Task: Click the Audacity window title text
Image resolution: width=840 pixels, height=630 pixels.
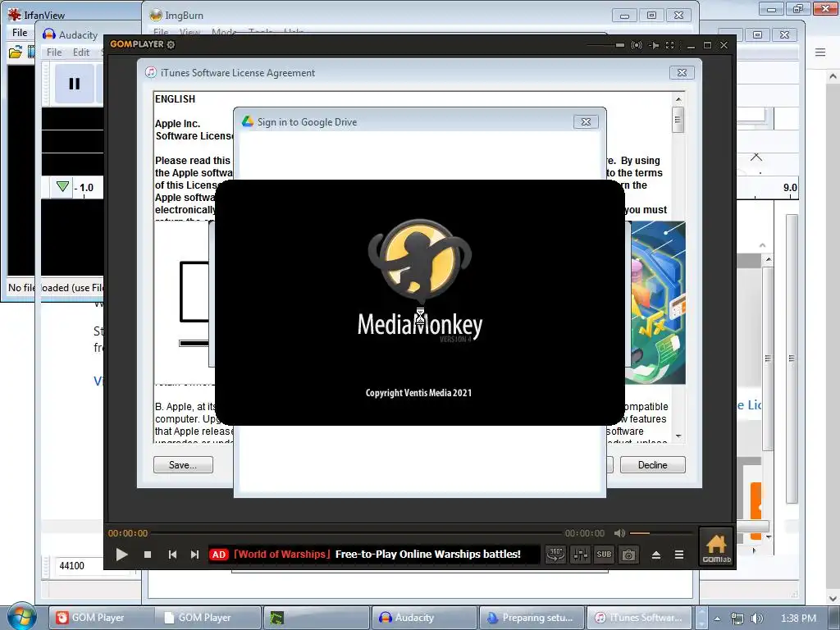Action: (x=78, y=34)
